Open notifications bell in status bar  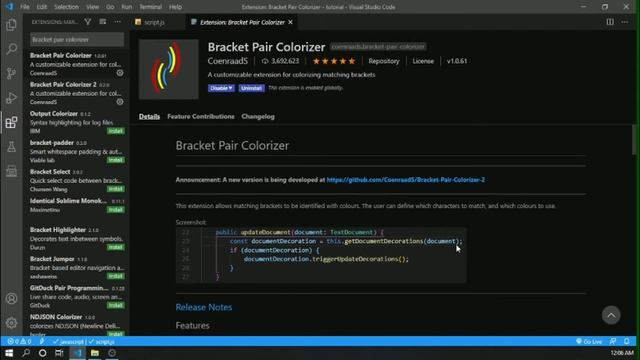pyautogui.click(x=627, y=342)
